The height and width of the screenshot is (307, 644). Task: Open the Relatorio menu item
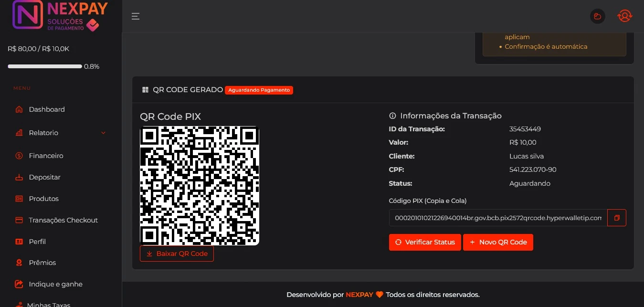(x=43, y=133)
